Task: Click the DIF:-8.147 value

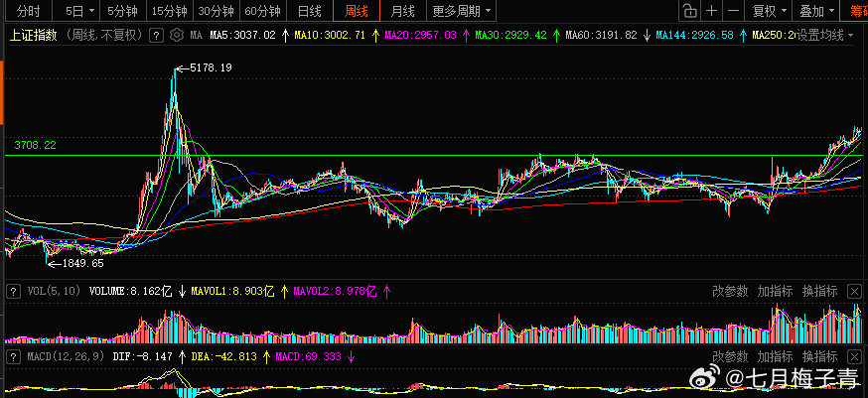Action: tap(142, 356)
